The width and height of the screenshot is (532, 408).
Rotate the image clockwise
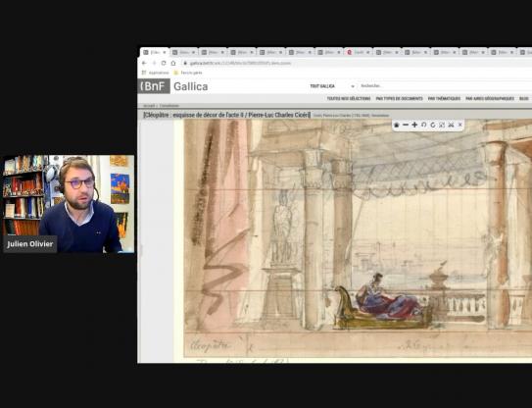pos(433,125)
